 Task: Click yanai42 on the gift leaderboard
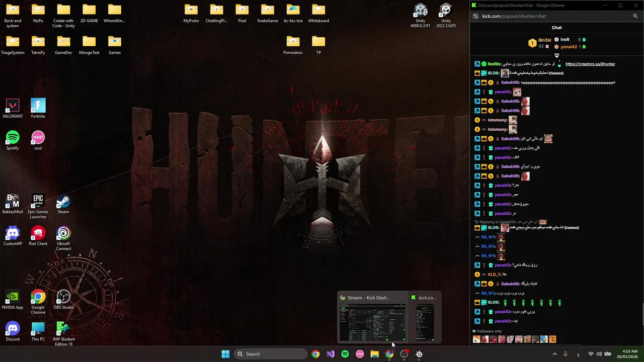pyautogui.click(x=569, y=47)
